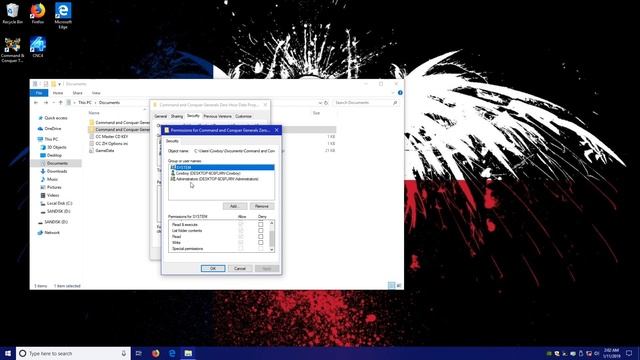Click the Up arrow in File Explorer

point(60,102)
